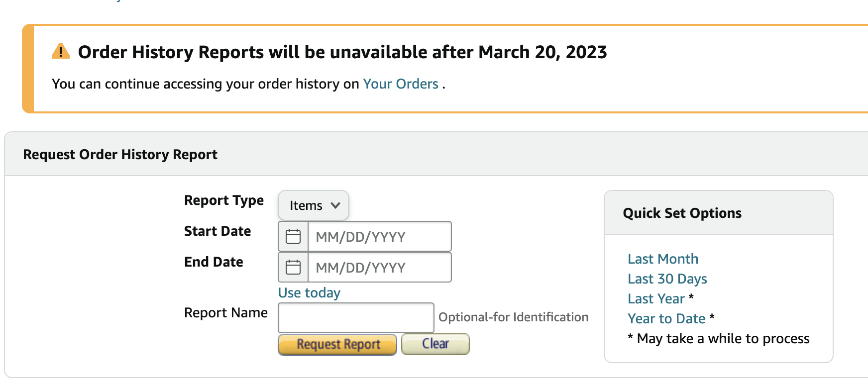
Task: Click the Your Orders link
Action: [400, 84]
